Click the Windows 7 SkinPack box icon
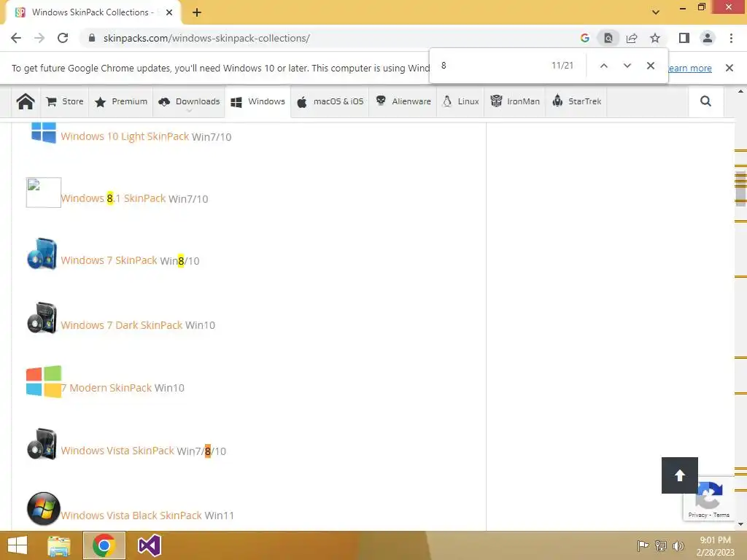747x560 pixels. click(x=42, y=253)
